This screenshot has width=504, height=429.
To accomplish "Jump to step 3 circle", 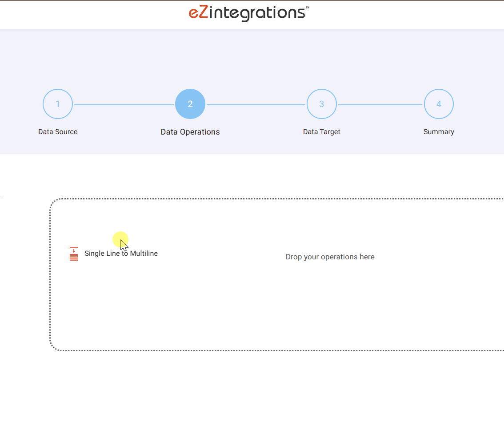I will click(x=321, y=104).
